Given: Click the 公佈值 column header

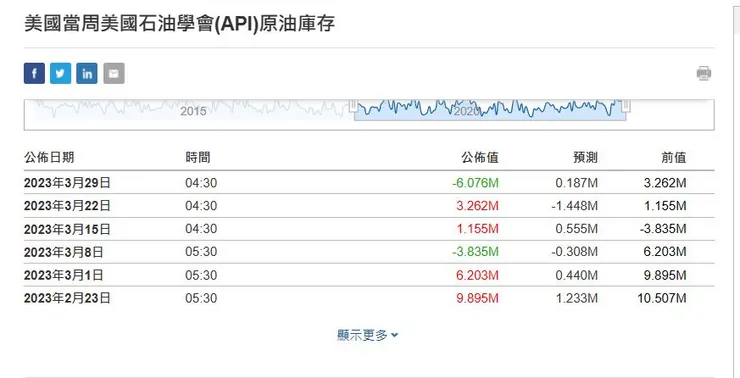Looking at the screenshot, I should click(479, 157).
